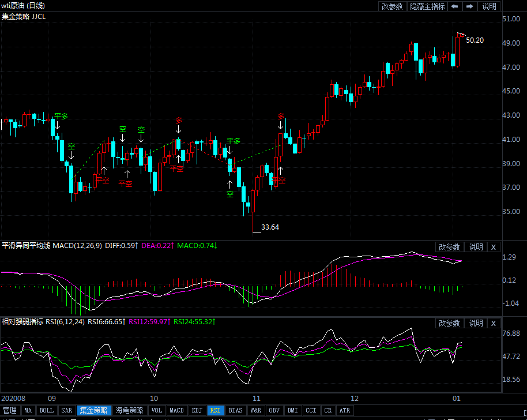
Task: Show the VOL indicator tab
Action: [x=156, y=411]
